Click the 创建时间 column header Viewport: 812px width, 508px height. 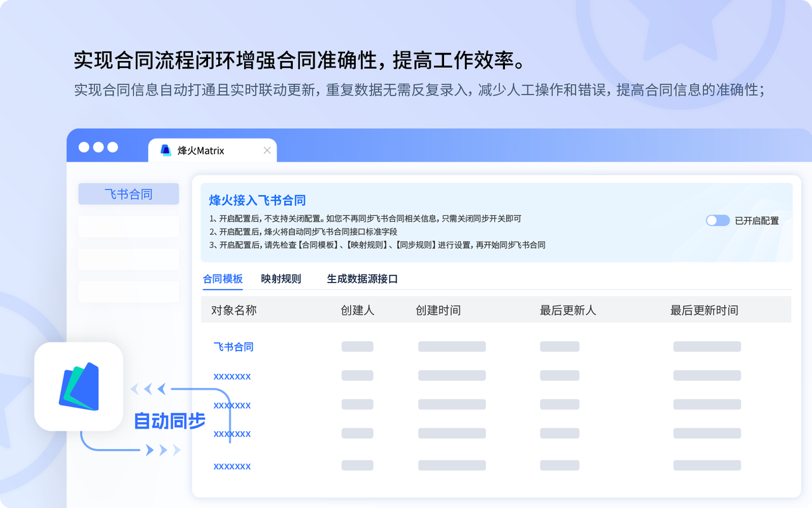coord(438,311)
